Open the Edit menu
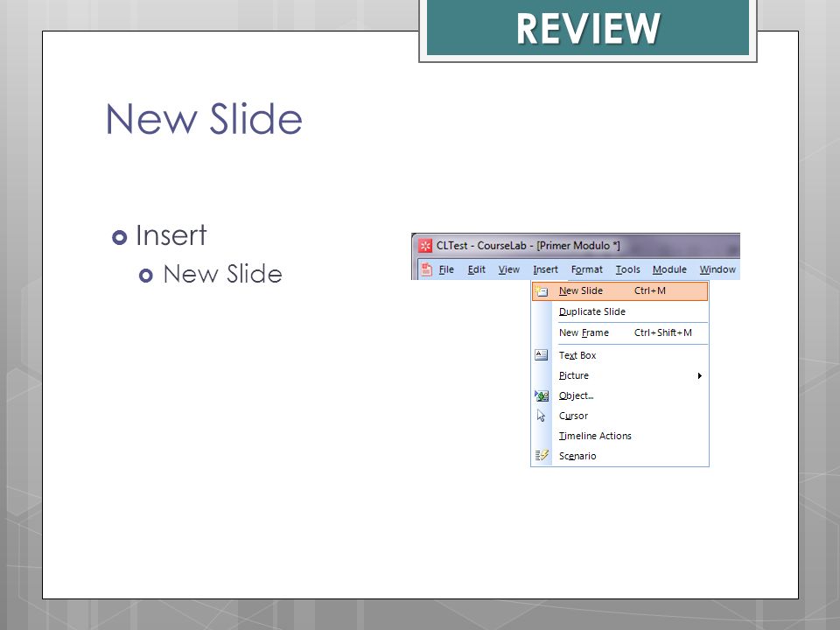This screenshot has width=840, height=630. (x=476, y=269)
